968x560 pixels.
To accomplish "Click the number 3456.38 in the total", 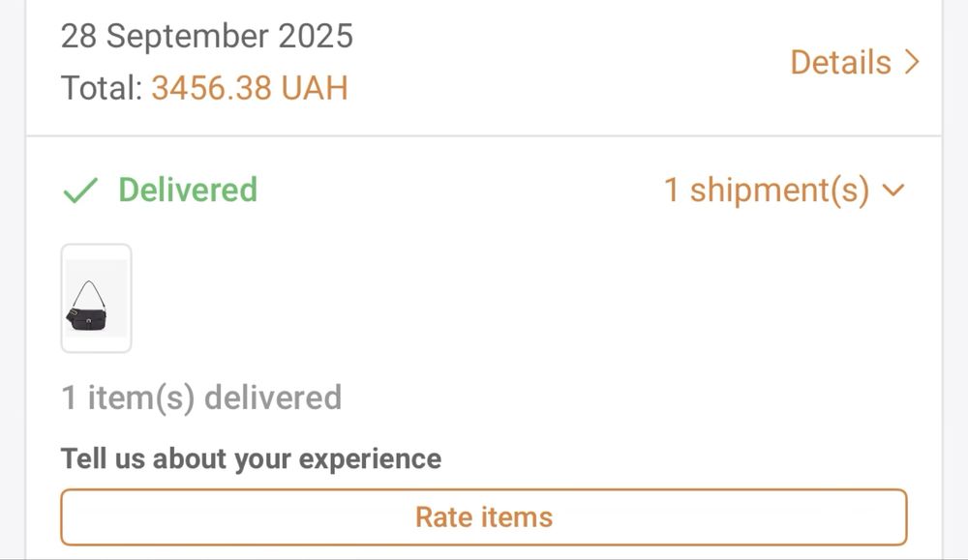I will click(211, 89).
